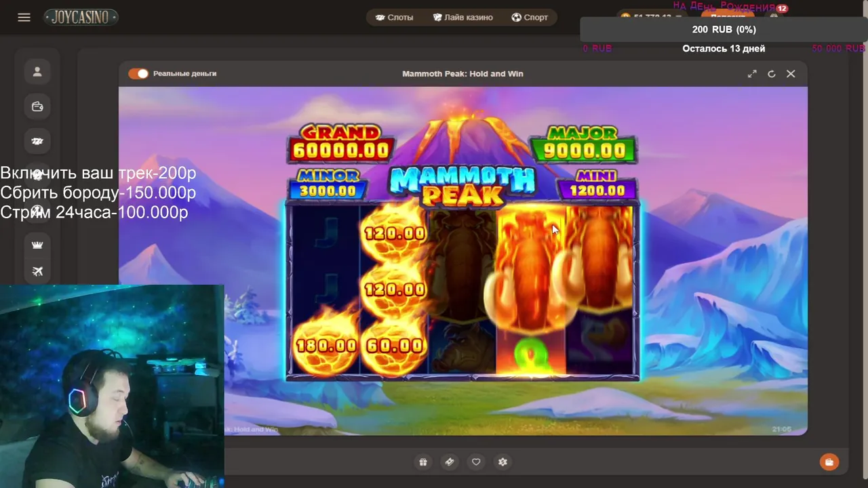Viewport: 868px width, 488px height.
Task: Go to the Лайв казино section
Action: pos(463,18)
